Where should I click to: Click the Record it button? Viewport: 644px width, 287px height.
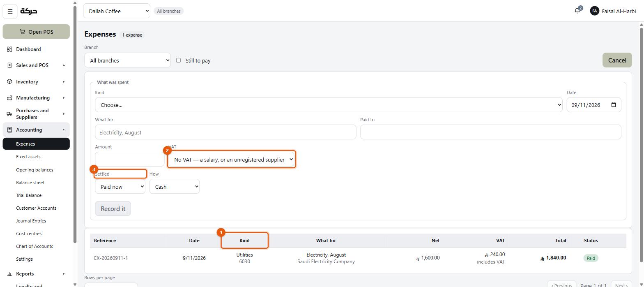click(x=113, y=208)
